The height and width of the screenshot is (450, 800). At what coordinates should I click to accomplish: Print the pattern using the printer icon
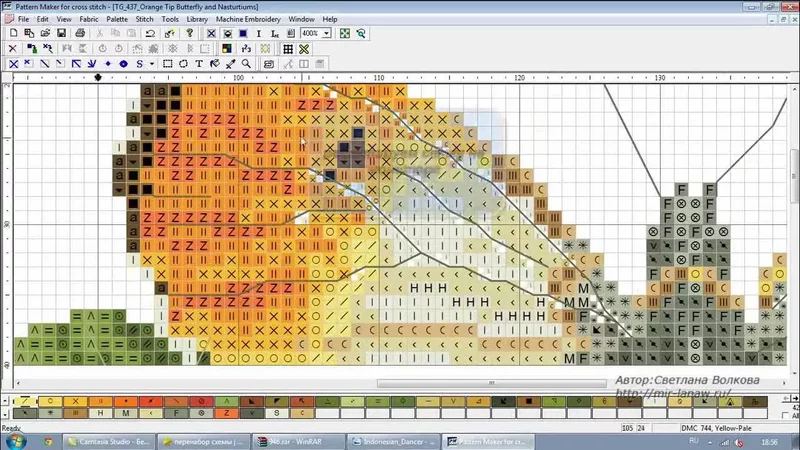(80, 33)
